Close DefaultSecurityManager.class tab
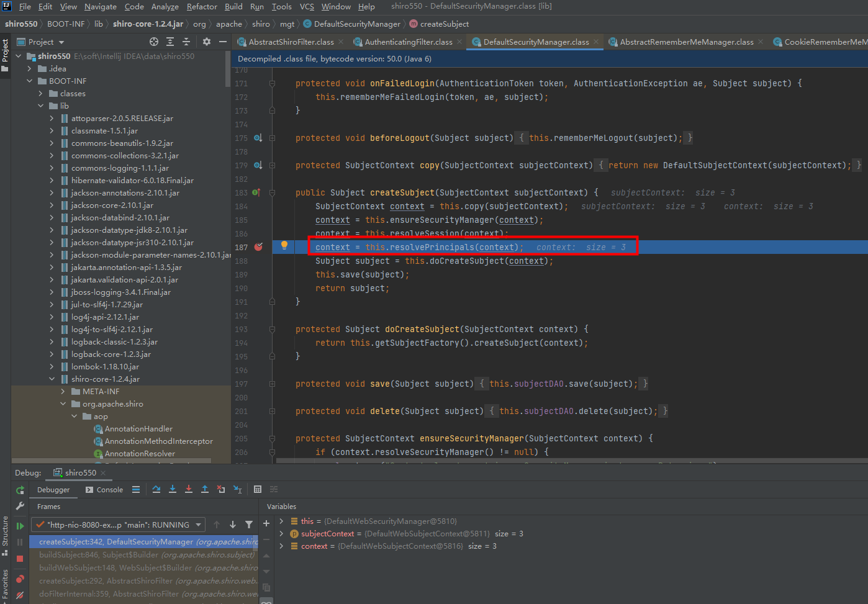 (596, 42)
